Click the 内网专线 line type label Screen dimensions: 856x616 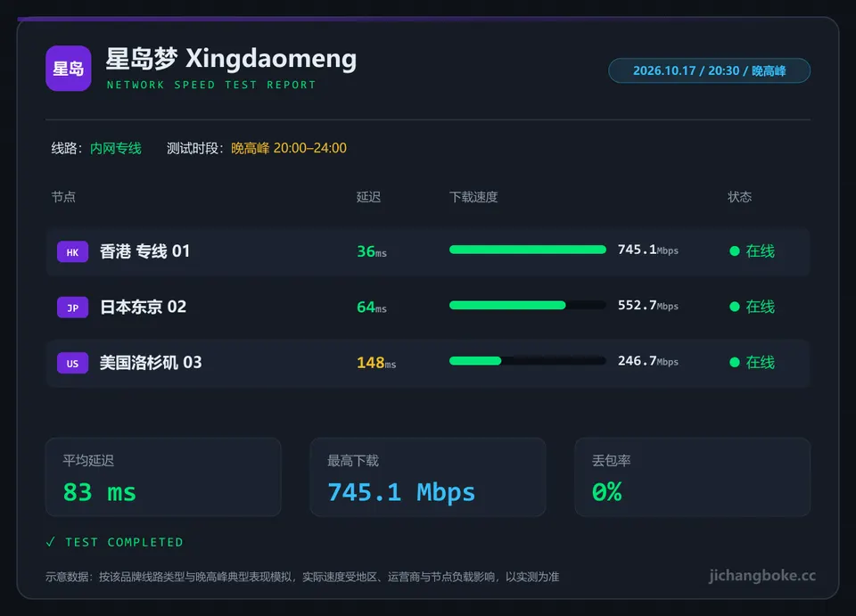pyautogui.click(x=116, y=148)
